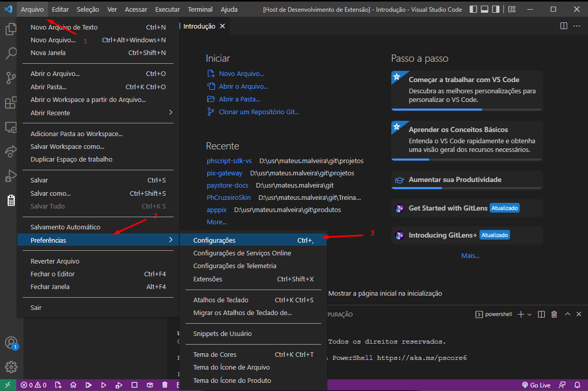This screenshot has width=588, height=391.
Task: Click the Accounts icon in activity bar
Action: pyautogui.click(x=11, y=343)
